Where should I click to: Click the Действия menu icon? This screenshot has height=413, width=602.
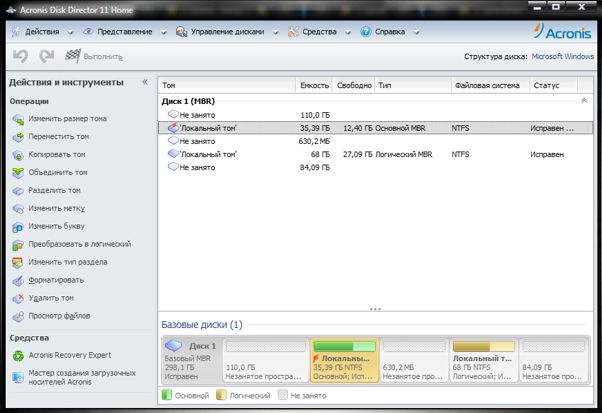point(16,32)
